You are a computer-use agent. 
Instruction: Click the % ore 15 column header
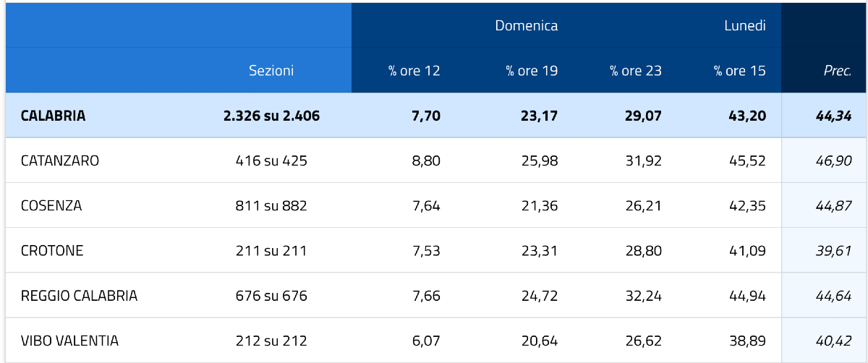[739, 71]
